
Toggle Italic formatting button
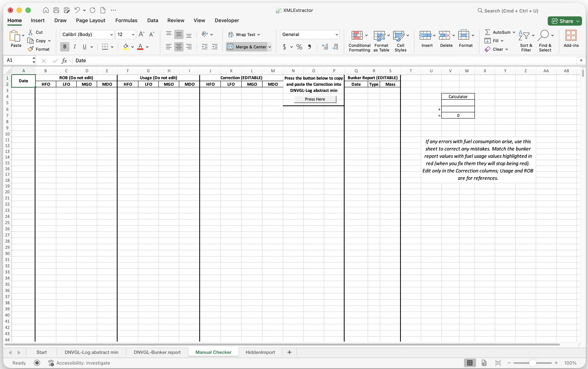(x=75, y=47)
